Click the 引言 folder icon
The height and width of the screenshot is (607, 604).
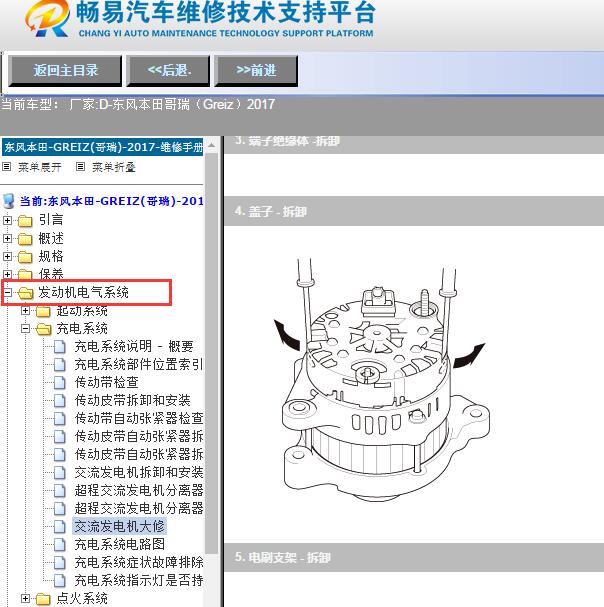[x=25, y=221]
